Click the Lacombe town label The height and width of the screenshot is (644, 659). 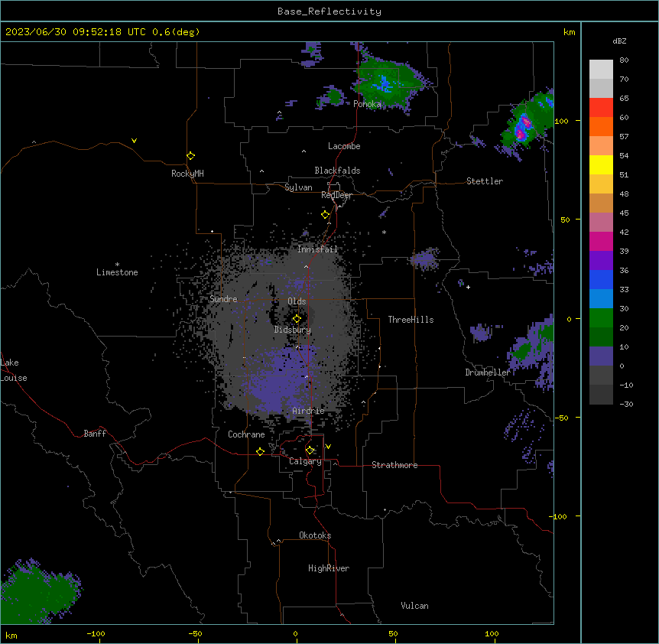click(344, 146)
